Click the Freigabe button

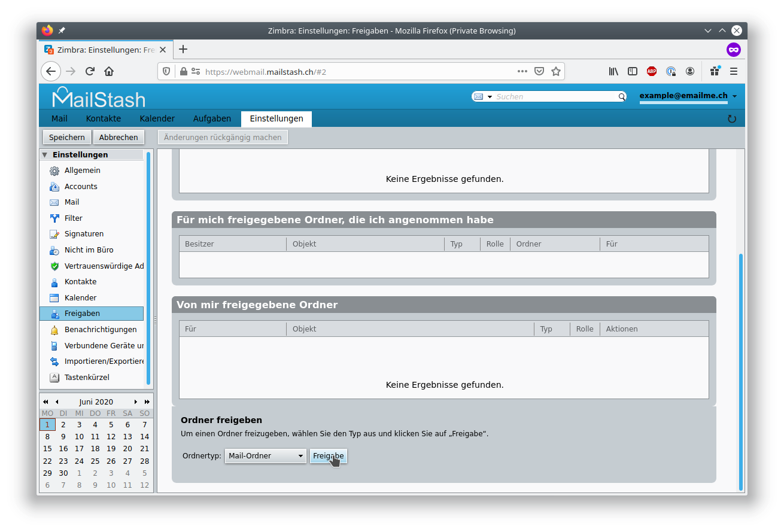pyautogui.click(x=329, y=456)
